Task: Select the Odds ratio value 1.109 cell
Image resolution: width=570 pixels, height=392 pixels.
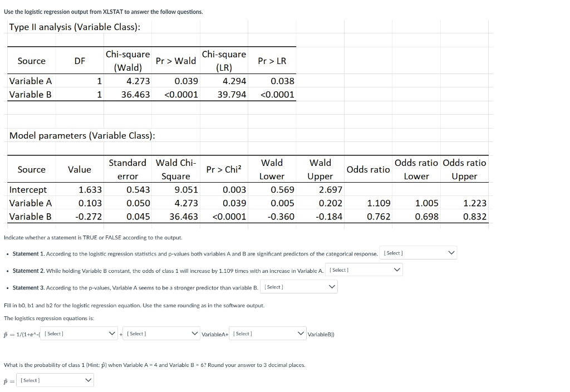Action: [379, 203]
